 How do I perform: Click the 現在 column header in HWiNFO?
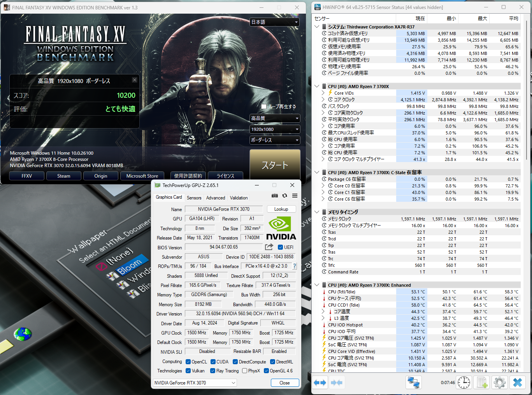tap(412, 18)
